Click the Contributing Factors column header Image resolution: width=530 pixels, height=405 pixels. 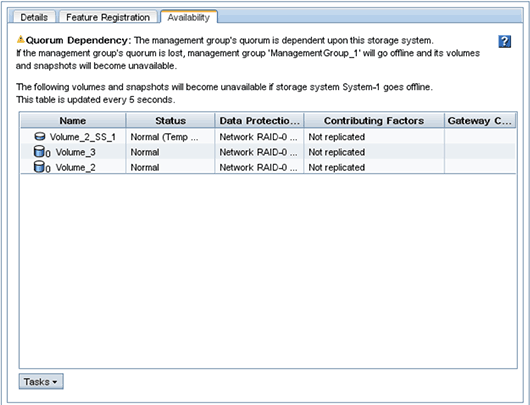tap(374, 121)
